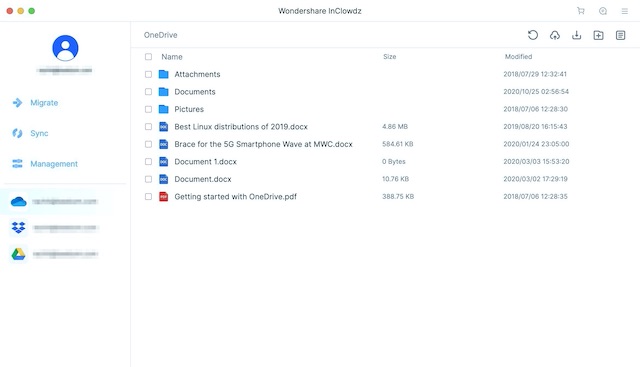Check the Document.docx checkbox
Screen dimensions: 640x367
pos(148,179)
